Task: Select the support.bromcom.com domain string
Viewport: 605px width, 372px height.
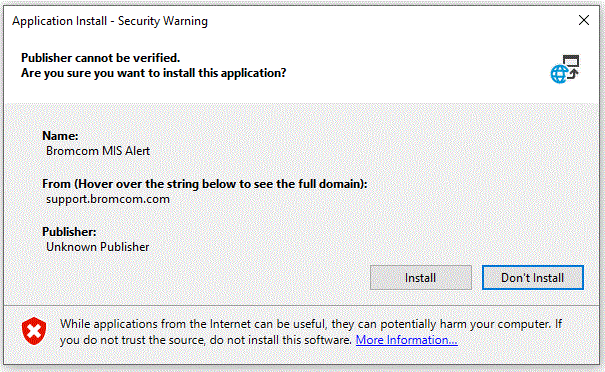Action: coord(108,199)
